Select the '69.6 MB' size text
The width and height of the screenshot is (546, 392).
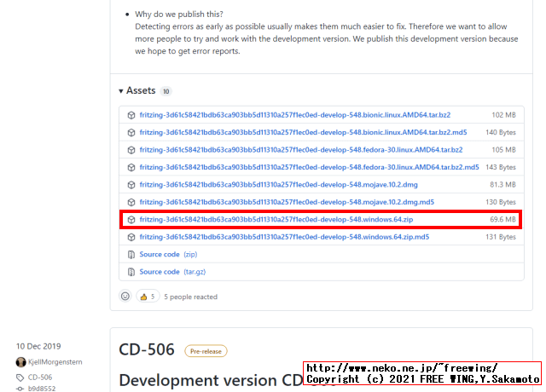(x=502, y=220)
